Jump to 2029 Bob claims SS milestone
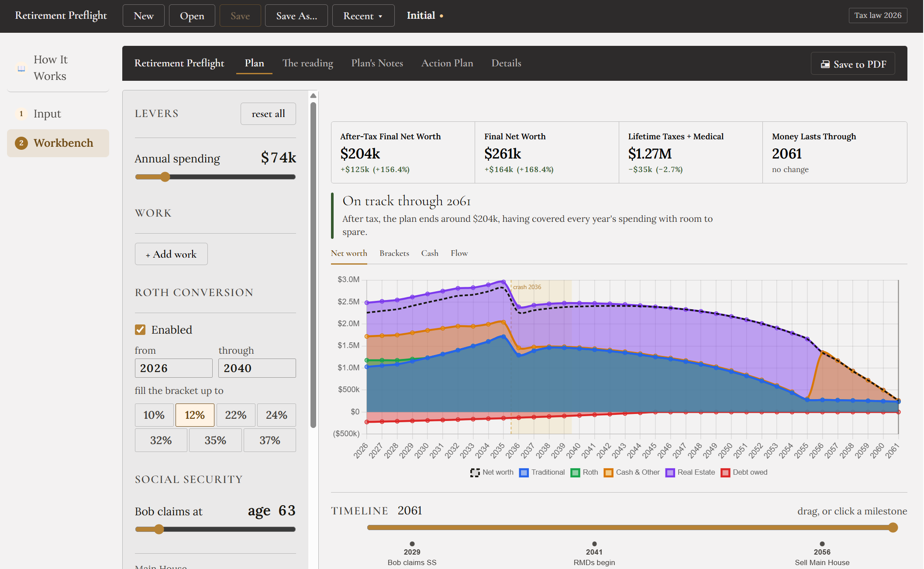 [412, 554]
